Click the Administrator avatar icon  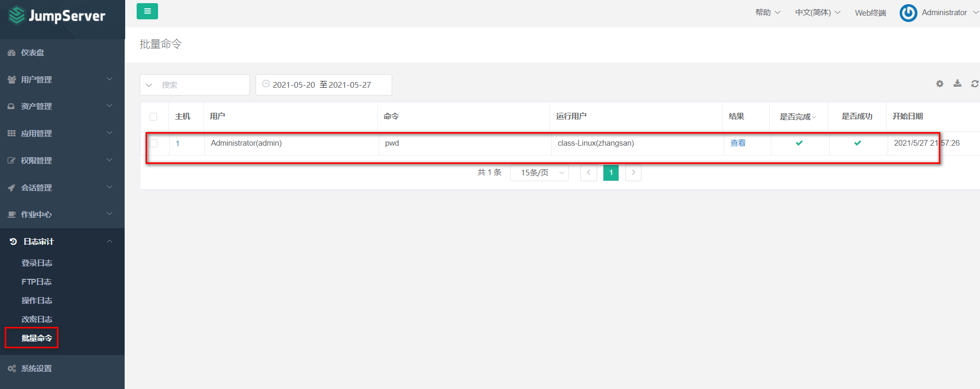[x=908, y=13]
